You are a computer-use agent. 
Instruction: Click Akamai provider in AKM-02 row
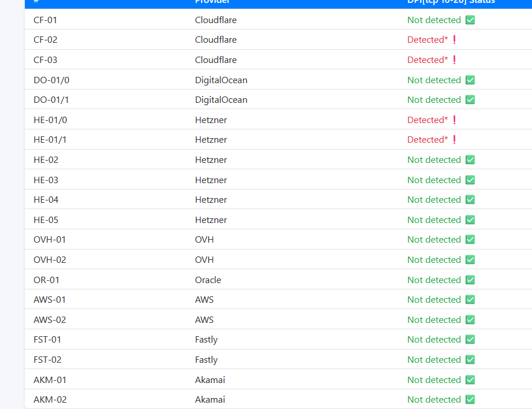point(210,400)
